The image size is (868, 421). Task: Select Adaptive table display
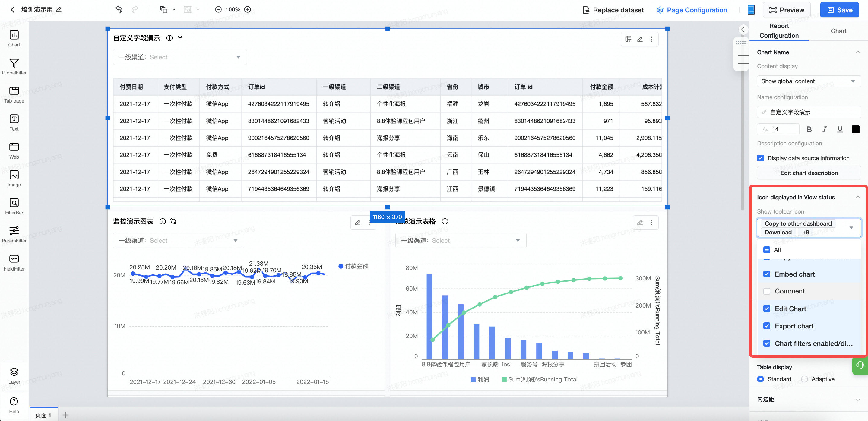point(805,379)
